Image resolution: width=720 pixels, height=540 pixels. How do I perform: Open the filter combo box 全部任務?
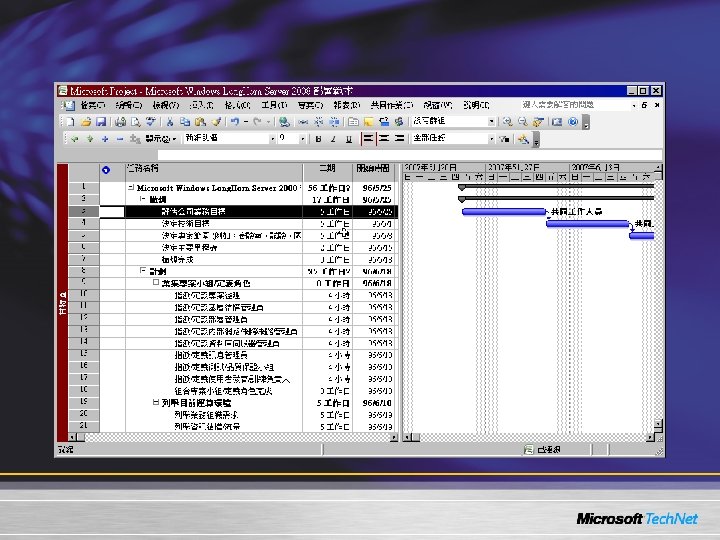click(x=453, y=138)
